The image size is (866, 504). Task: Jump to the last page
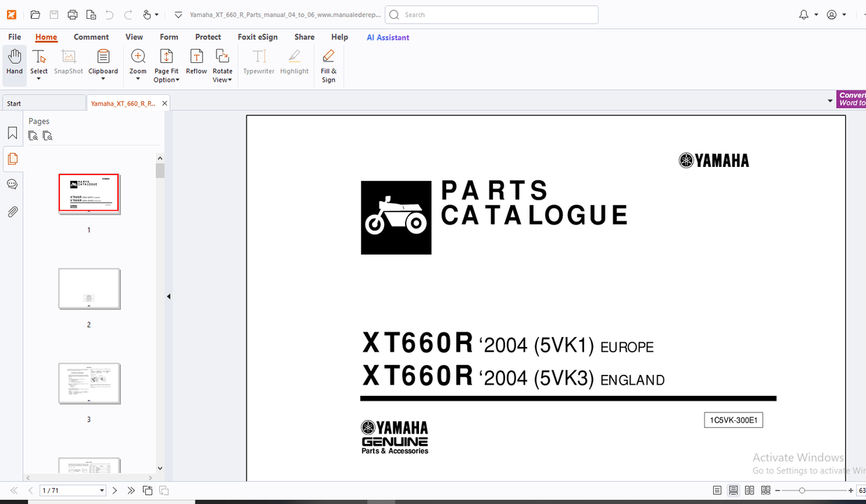131,490
